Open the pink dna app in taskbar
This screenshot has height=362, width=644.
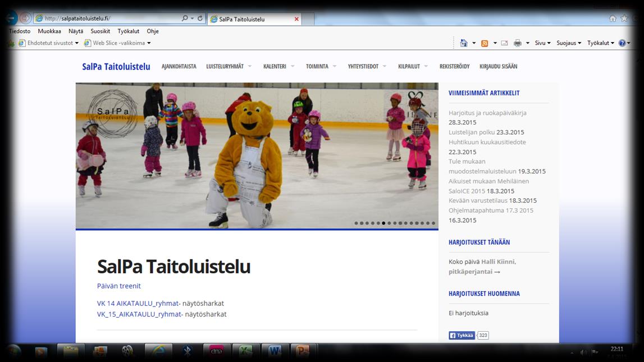pos(217,351)
